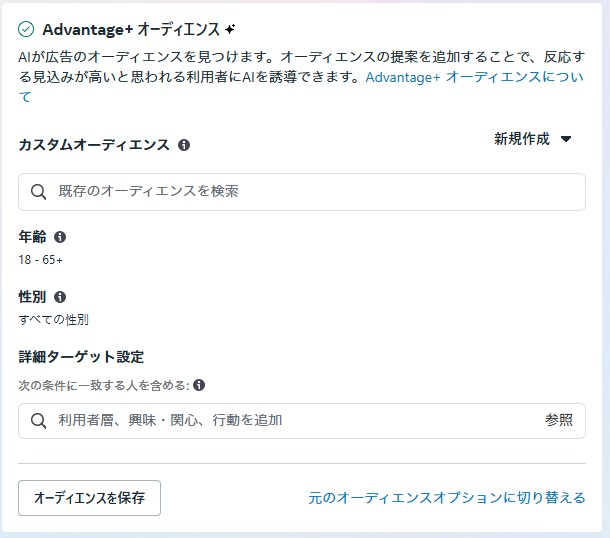Open info icon after 次の条件に一致する人を含める
Viewport: 610px width, 538px height.
click(199, 385)
